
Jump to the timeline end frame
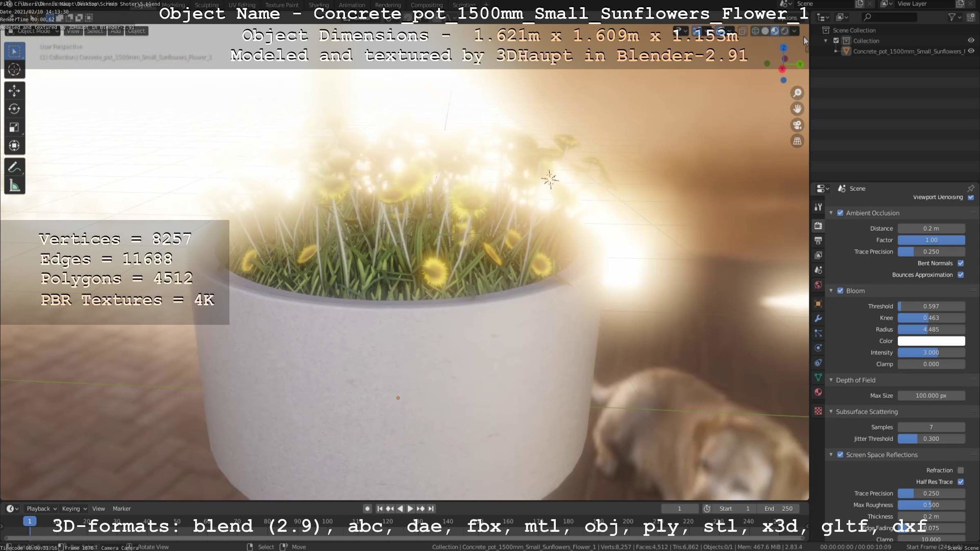431,509
